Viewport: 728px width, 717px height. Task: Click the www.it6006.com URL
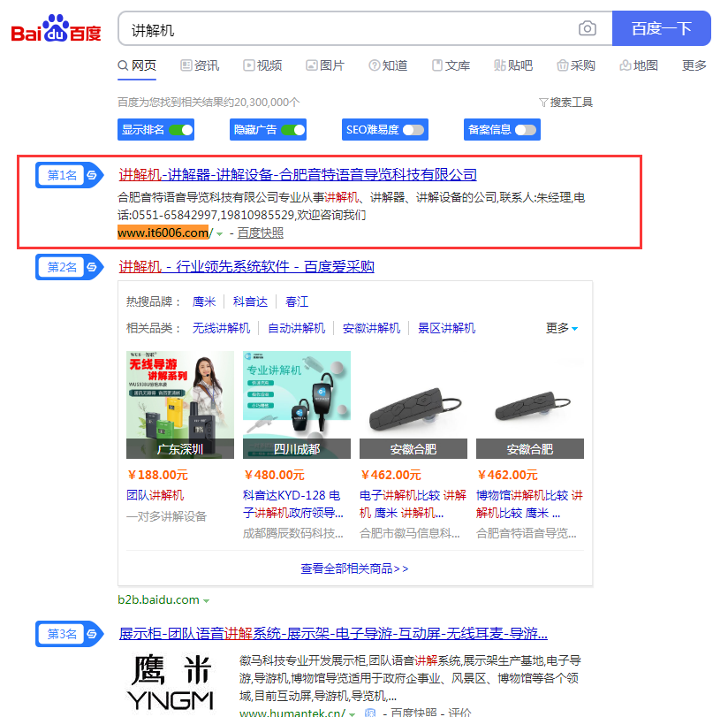tap(165, 233)
